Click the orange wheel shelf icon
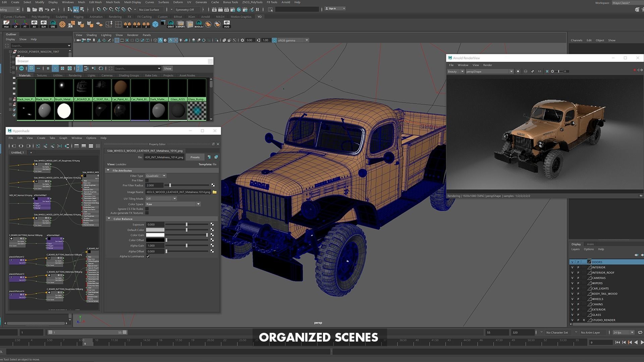 pyautogui.click(x=62, y=24)
